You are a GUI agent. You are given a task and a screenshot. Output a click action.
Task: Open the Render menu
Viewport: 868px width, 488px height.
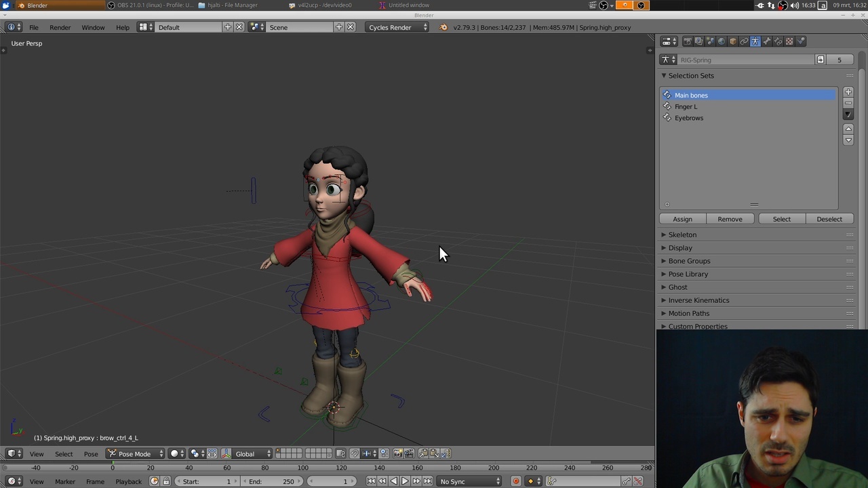coord(60,27)
